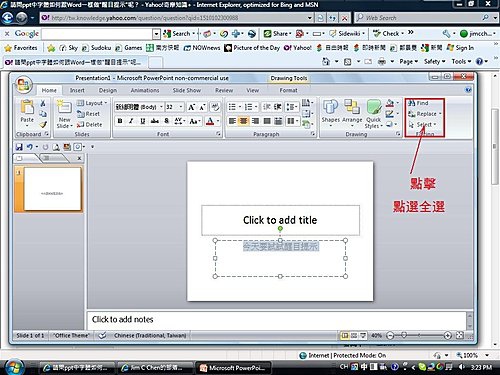Click Find in Editing group
This screenshot has height=375, width=500.
pyautogui.click(x=419, y=103)
